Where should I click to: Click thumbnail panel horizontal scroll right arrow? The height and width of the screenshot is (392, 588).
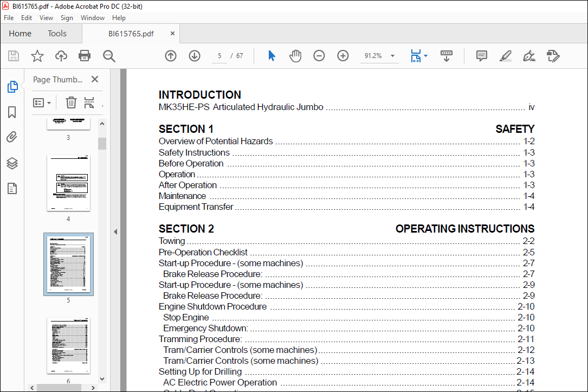click(93, 388)
